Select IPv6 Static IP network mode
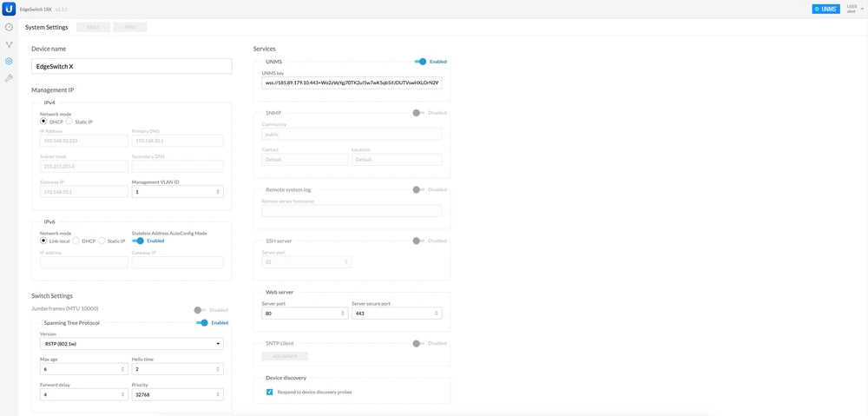 (102, 241)
